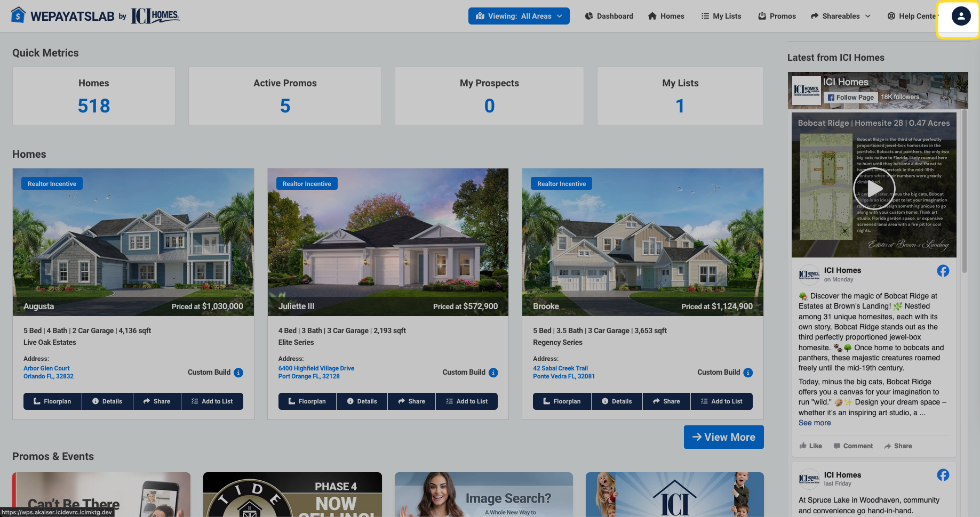Open the Promos nav item
The width and height of the screenshot is (980, 517).
pos(777,16)
